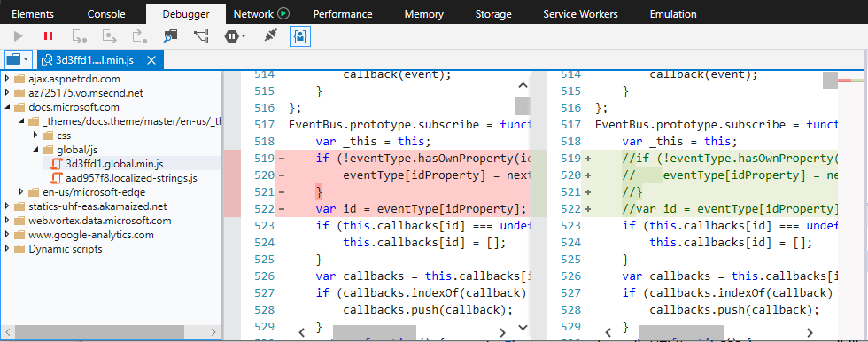
Task: Expand the statics-uhf-eas.akamaized.net arrow
Action: [7, 206]
